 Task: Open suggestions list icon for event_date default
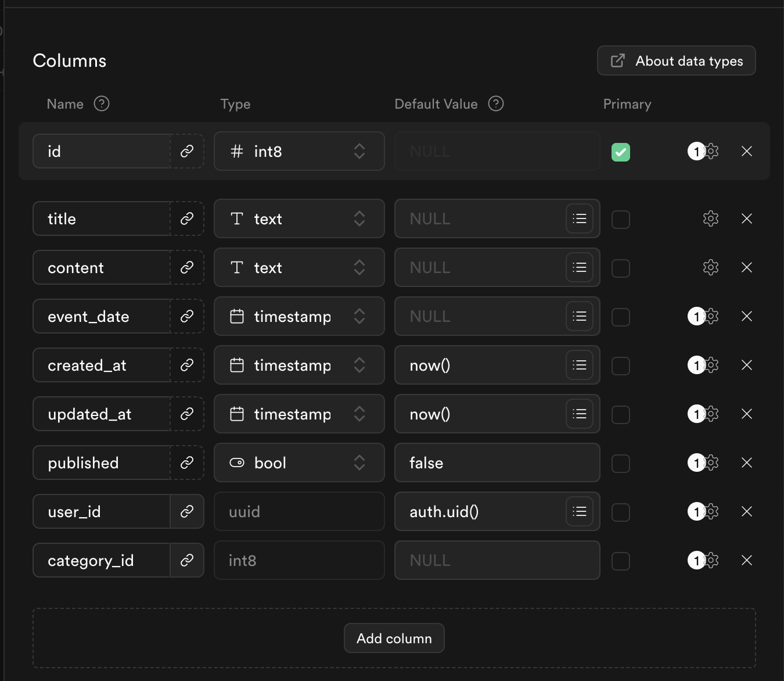click(x=580, y=316)
